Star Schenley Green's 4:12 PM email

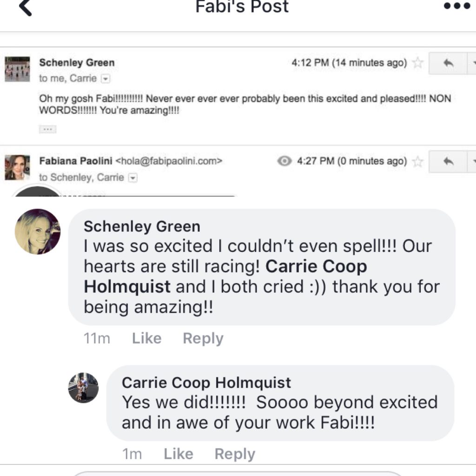418,63
